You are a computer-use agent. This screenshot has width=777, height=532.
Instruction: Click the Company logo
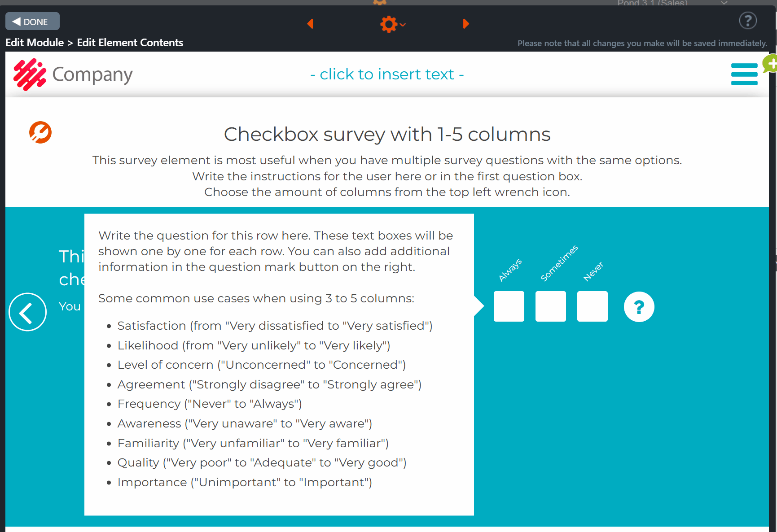73,74
